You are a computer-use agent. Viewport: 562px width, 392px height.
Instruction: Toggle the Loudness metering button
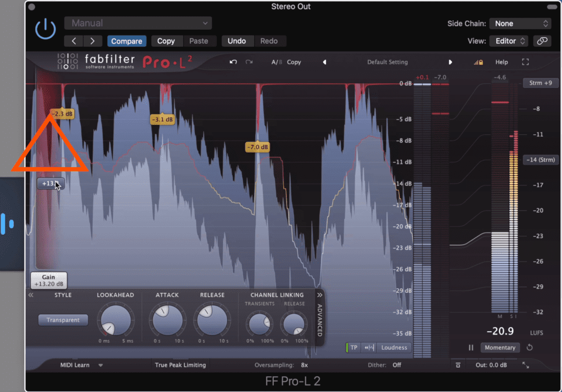[394, 348]
